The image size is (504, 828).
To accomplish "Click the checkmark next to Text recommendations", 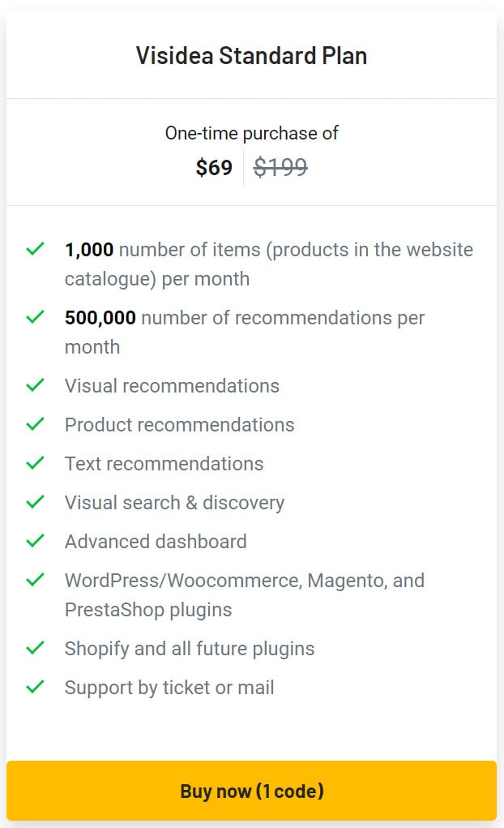I will [x=35, y=463].
